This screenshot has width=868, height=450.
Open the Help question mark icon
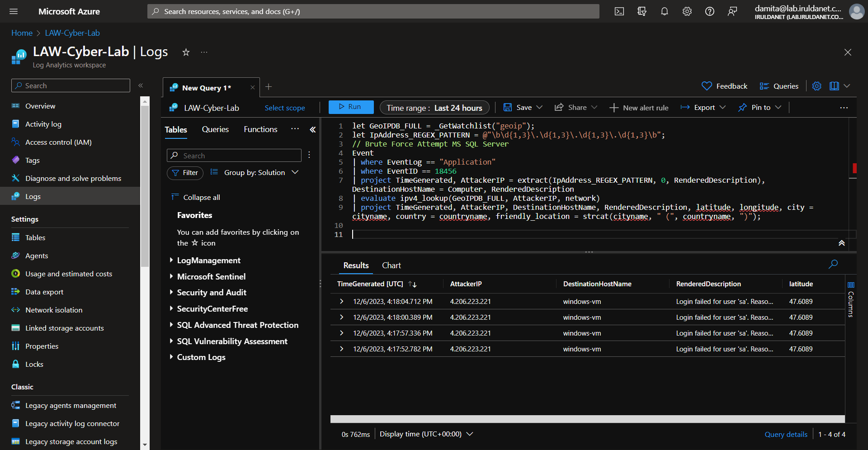(x=710, y=11)
